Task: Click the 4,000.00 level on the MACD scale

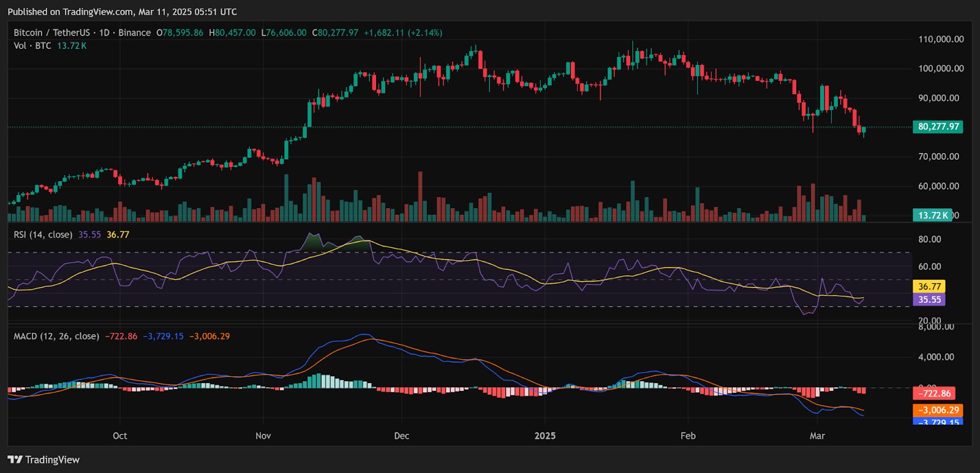Action: pos(936,357)
